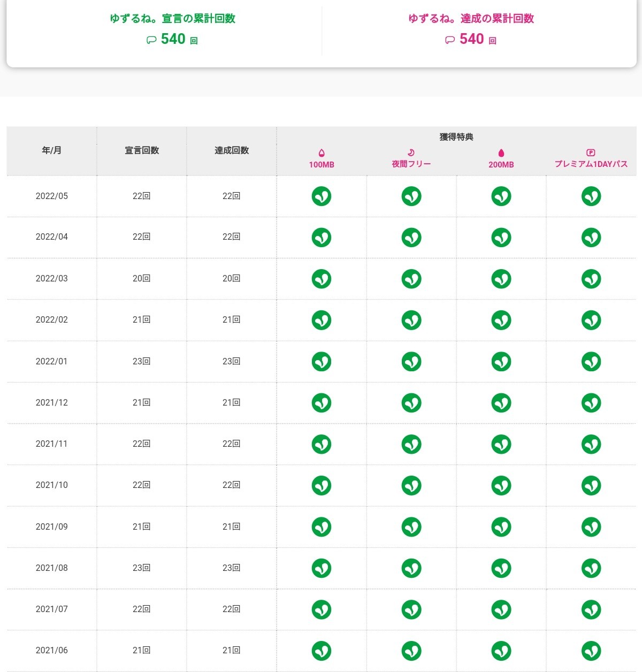Click the 100MB droplet icon in header
Image resolution: width=642 pixels, height=672 pixels.
(322, 153)
